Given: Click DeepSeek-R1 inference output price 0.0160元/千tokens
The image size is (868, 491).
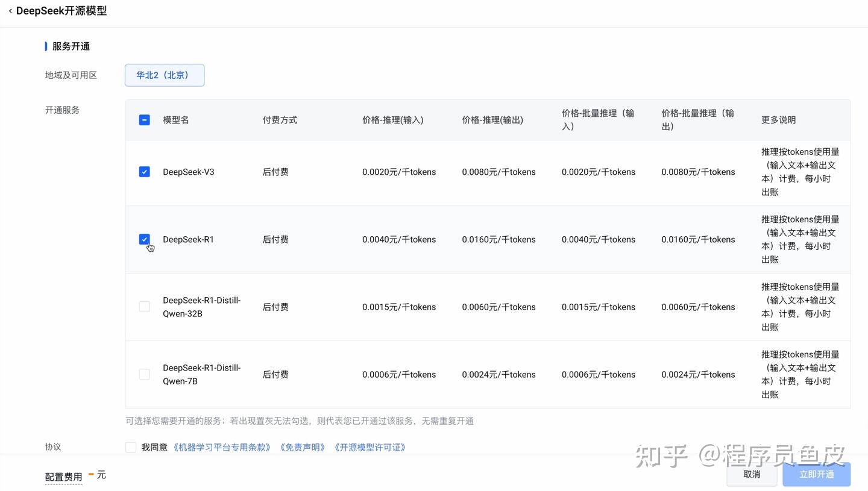Looking at the screenshot, I should point(499,239).
